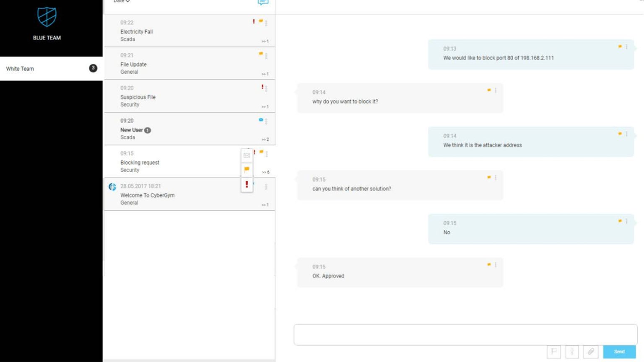Click the flag on the 09:13 block port message
This screenshot has width=644, height=362.
(x=620, y=47)
